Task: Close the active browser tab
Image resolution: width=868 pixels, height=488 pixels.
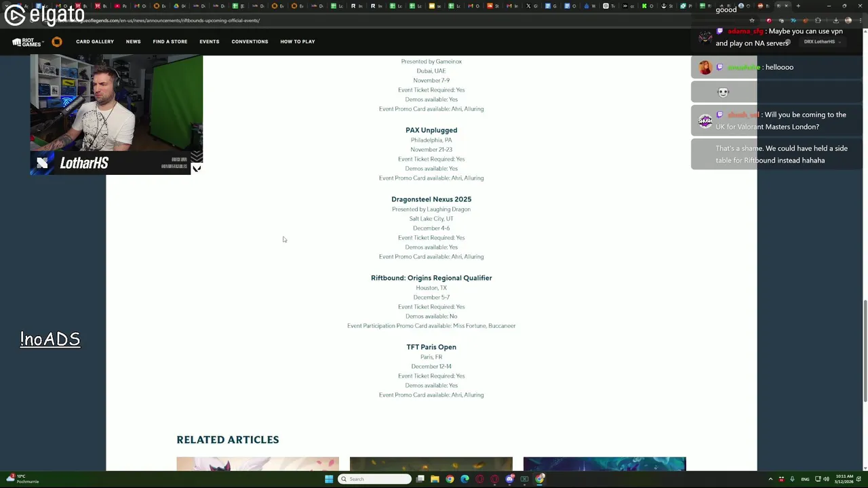Action: [x=786, y=6]
